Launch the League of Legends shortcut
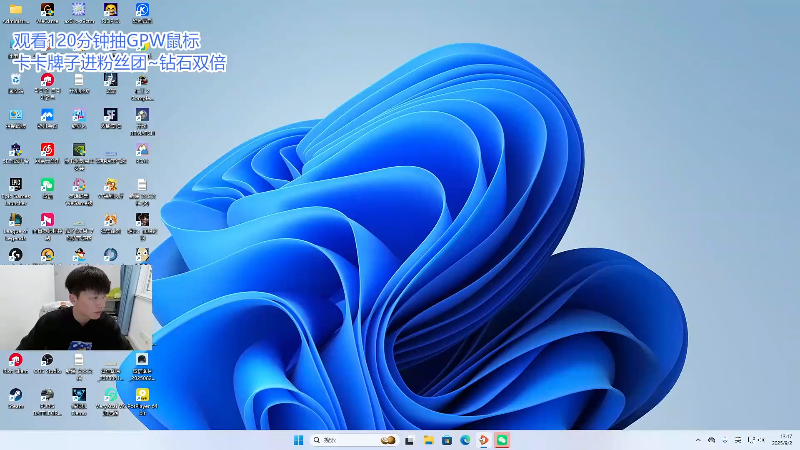800x450 pixels. (x=16, y=220)
